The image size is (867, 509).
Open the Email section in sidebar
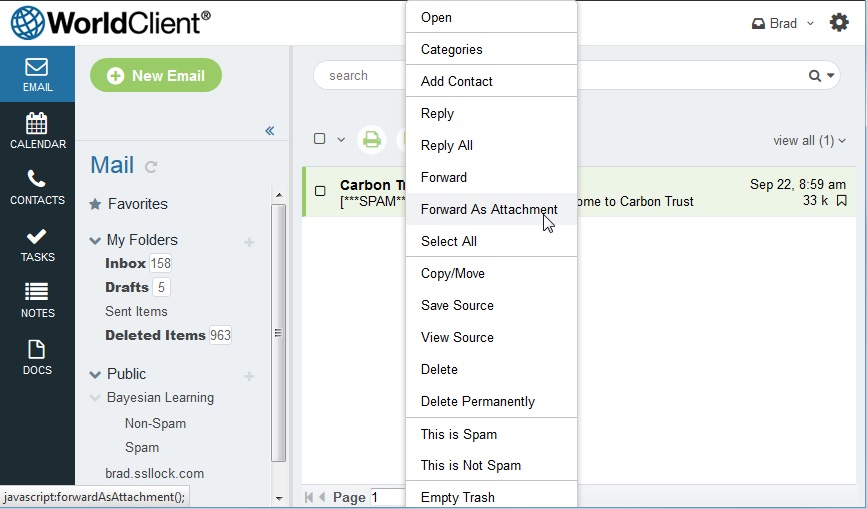37,74
